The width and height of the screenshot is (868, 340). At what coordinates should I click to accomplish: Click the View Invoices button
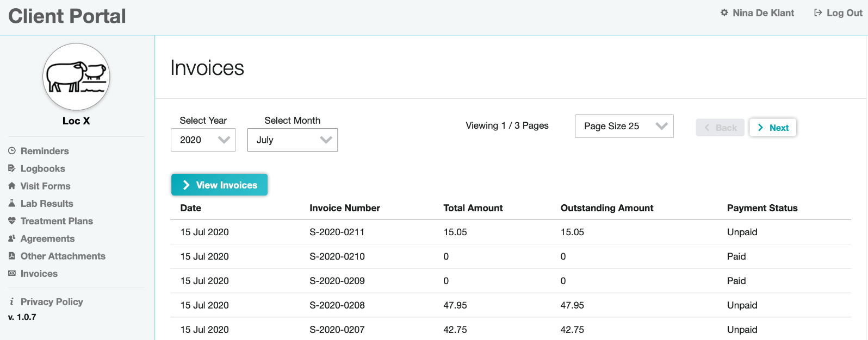coord(219,185)
